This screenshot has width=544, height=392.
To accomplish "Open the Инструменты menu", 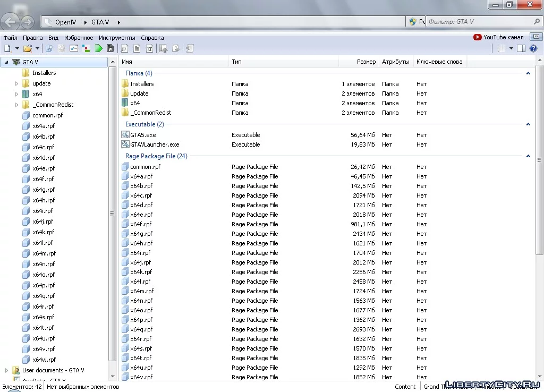I will pyautogui.click(x=117, y=38).
